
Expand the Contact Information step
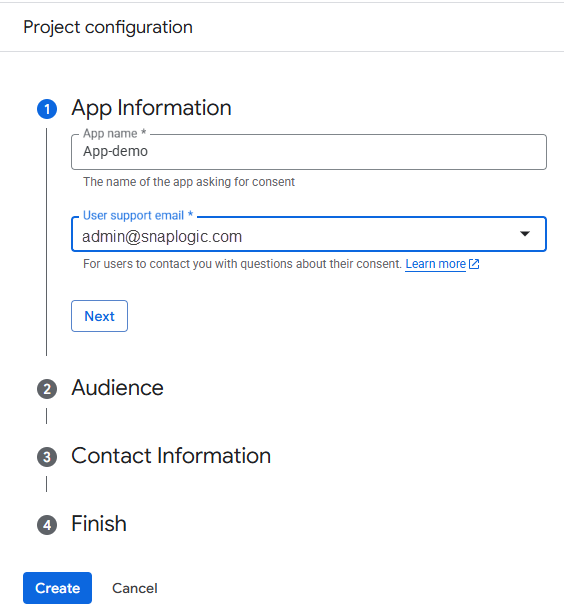coord(171,456)
